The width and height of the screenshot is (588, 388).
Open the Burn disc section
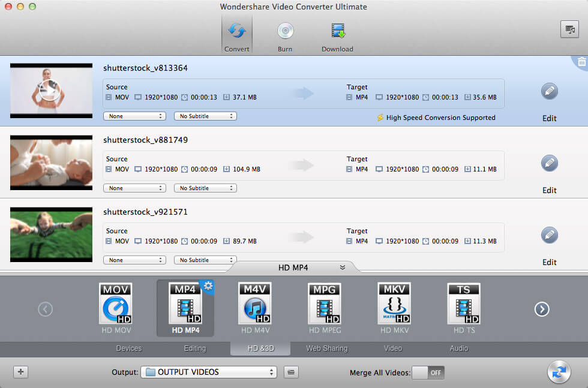coord(285,35)
